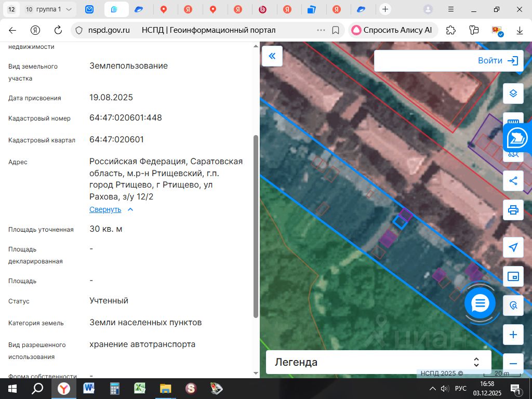Select the status value Учтенный

pyautogui.click(x=109, y=301)
